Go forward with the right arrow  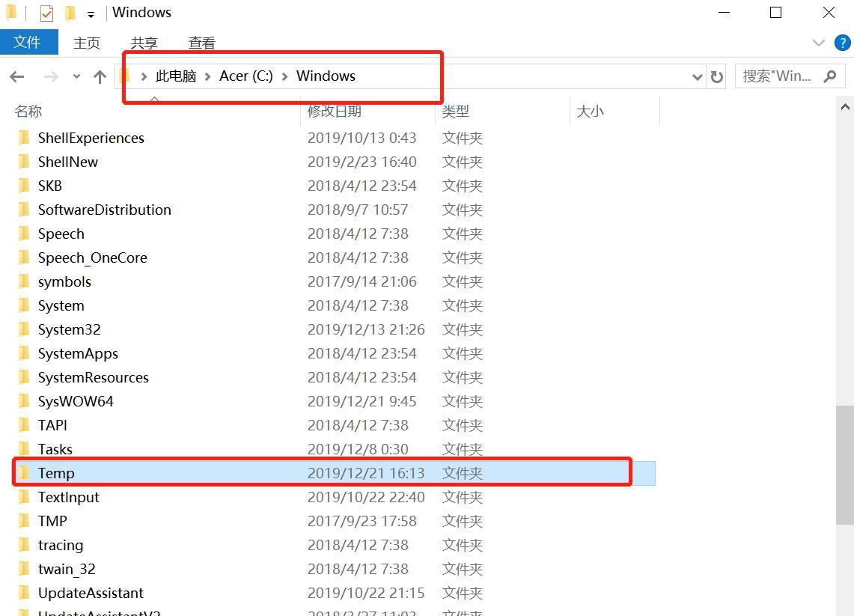51,77
